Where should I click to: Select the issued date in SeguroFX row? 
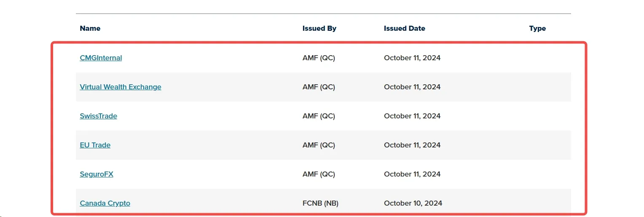pyautogui.click(x=412, y=174)
